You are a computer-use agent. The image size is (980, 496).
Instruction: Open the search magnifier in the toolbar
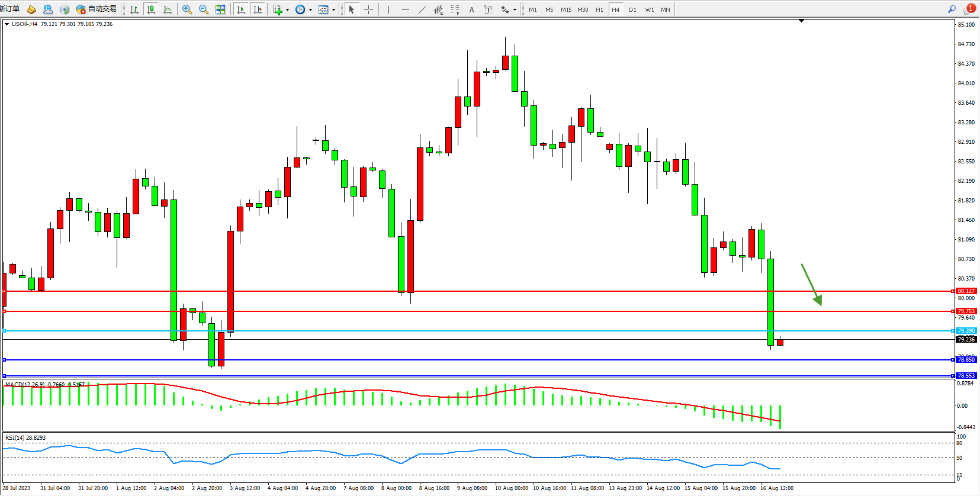952,9
